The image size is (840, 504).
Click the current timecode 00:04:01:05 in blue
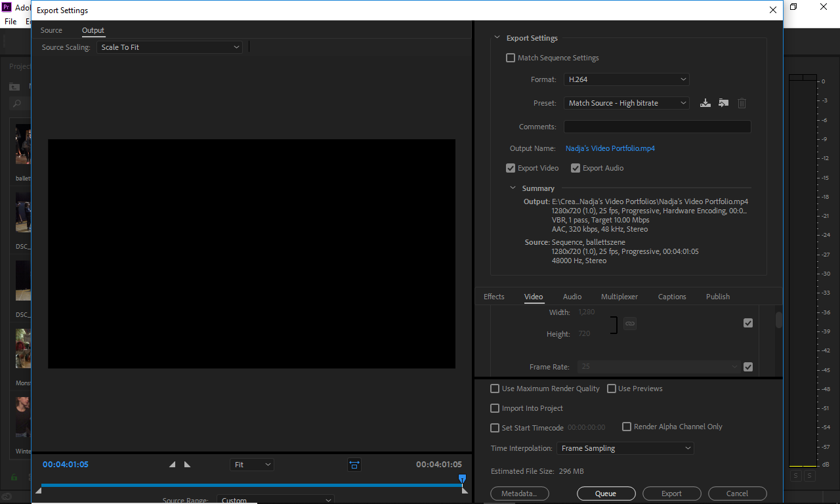[x=66, y=465]
